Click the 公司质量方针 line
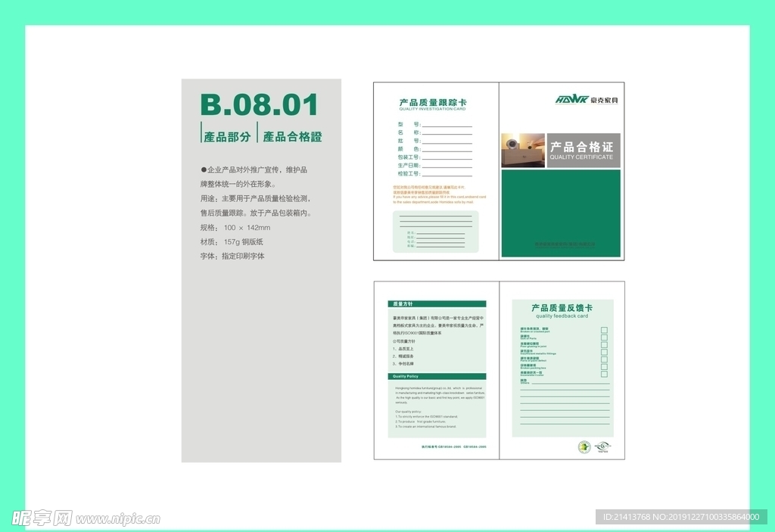The height and width of the screenshot is (532, 775). tap(404, 341)
